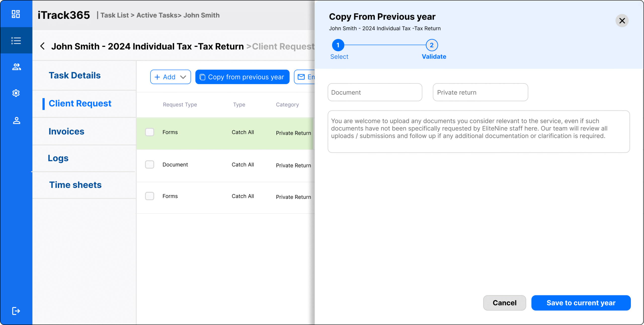Expand the Add dropdown button
The width and height of the screenshot is (644, 325).
point(170,77)
